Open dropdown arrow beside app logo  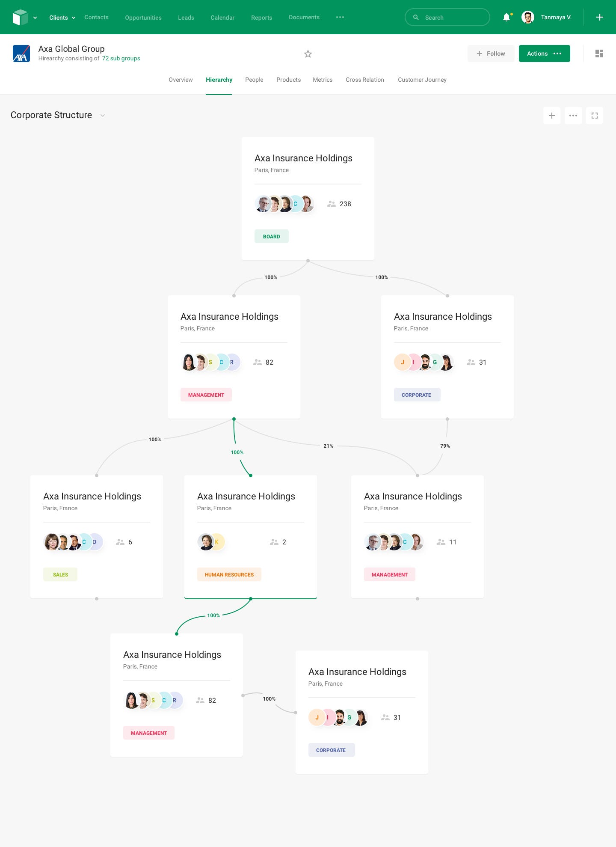pos(35,18)
